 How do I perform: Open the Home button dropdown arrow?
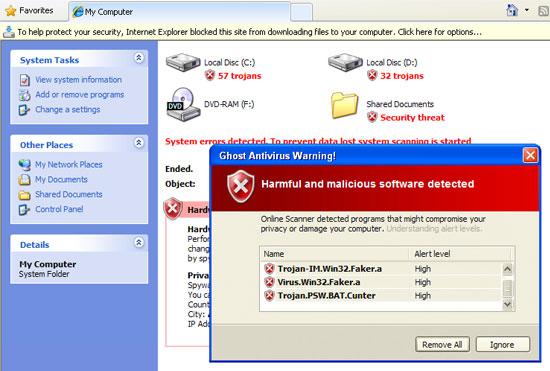click(527, 10)
